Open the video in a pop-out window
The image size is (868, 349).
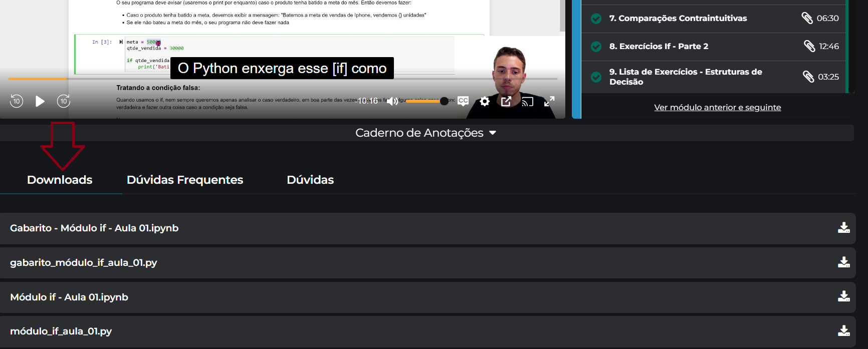[x=506, y=101]
